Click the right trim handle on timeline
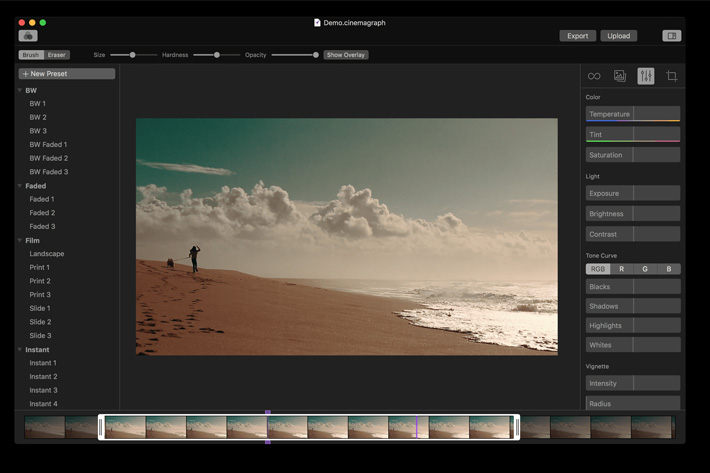The height and width of the screenshot is (473, 710). tap(517, 427)
